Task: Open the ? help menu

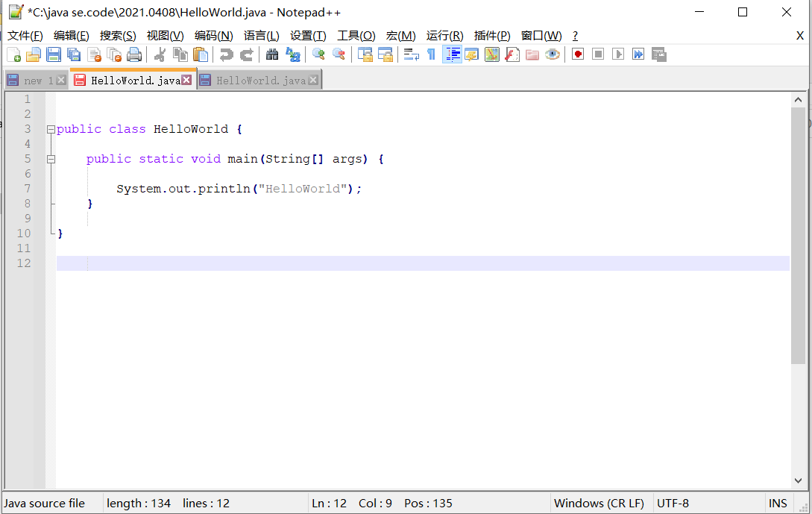Action: (575, 36)
